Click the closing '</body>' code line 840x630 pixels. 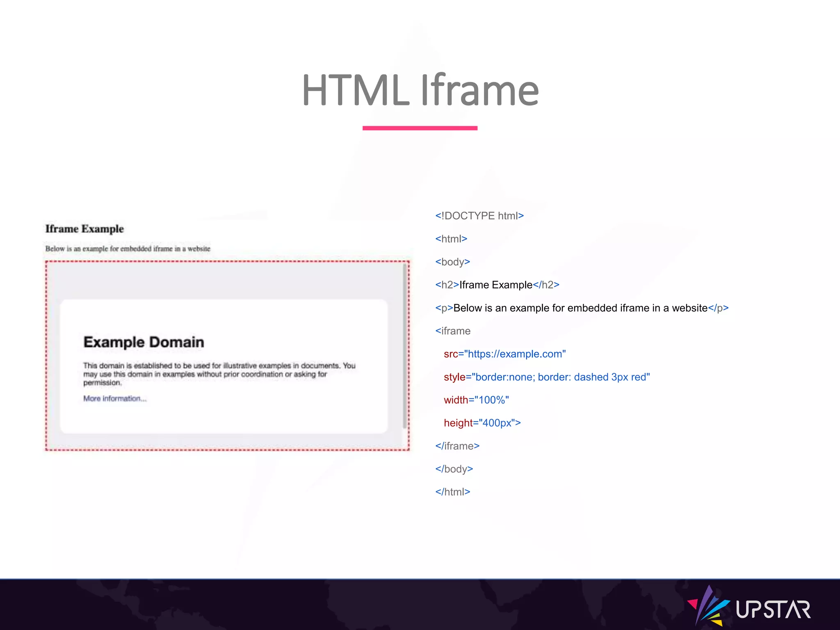[454, 469]
